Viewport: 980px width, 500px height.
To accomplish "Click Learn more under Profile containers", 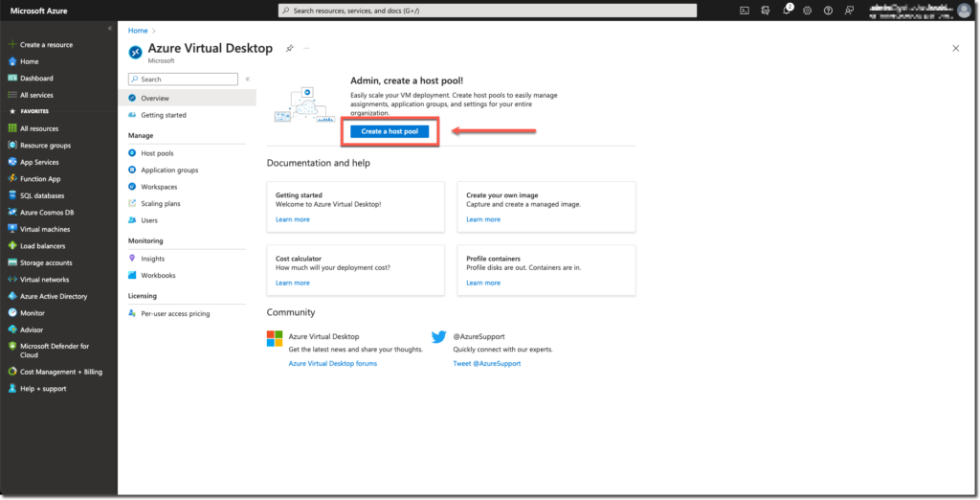I will pos(483,283).
